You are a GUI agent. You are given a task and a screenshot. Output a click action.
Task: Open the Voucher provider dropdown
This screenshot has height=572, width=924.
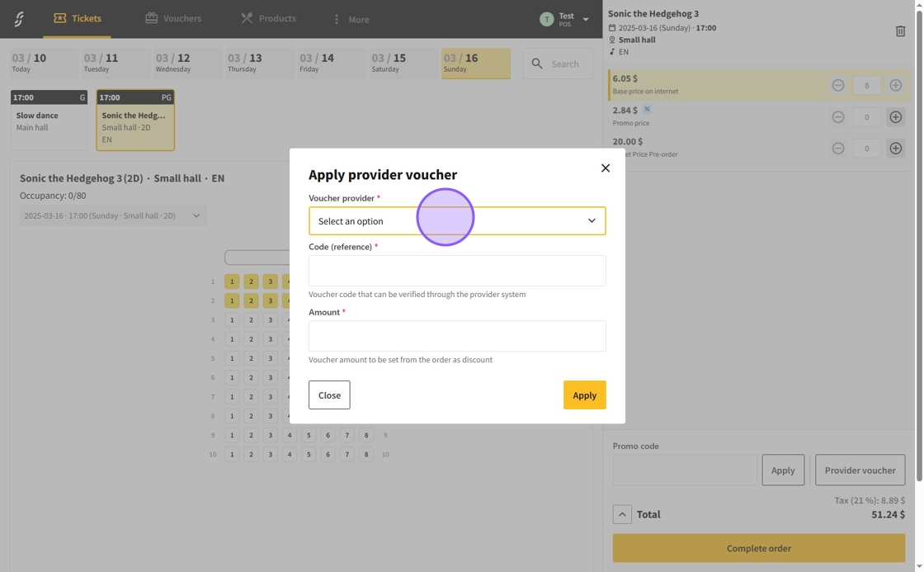(x=457, y=221)
